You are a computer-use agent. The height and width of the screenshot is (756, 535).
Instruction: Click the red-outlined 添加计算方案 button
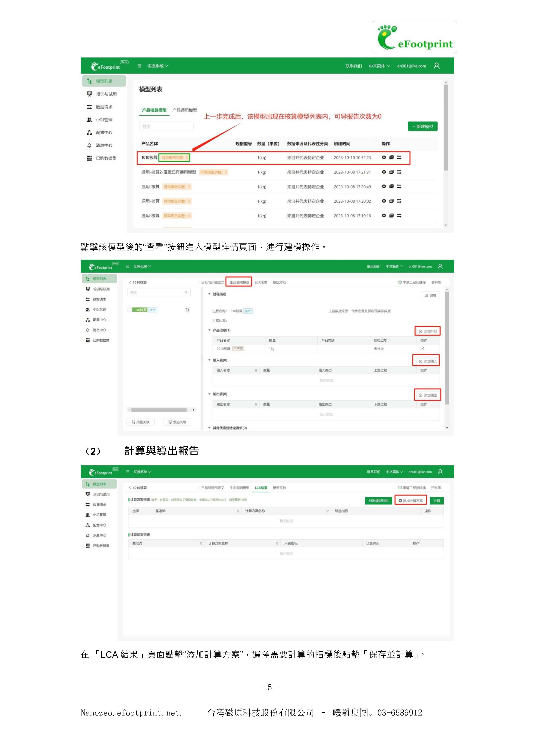coord(411,500)
